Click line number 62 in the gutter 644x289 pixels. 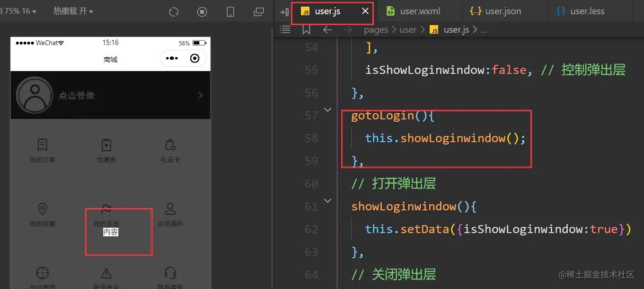click(x=311, y=229)
